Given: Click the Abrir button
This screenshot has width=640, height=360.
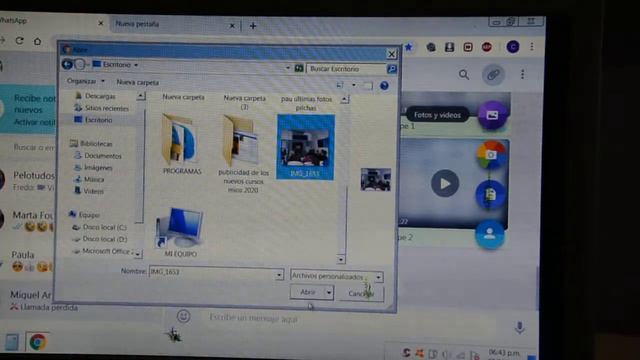Looking at the screenshot, I should 307,292.
